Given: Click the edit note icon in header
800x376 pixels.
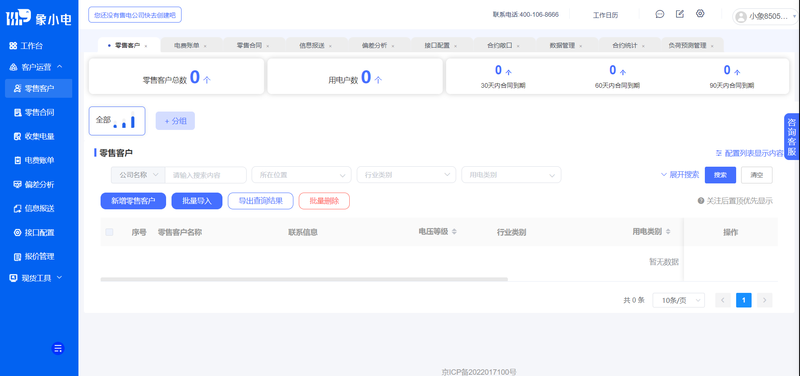Looking at the screenshot, I should tap(680, 14).
